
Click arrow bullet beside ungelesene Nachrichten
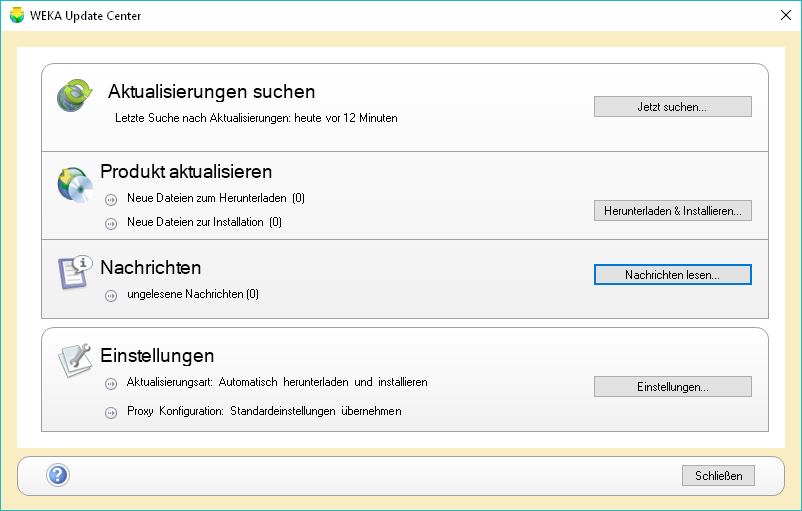coord(111,295)
